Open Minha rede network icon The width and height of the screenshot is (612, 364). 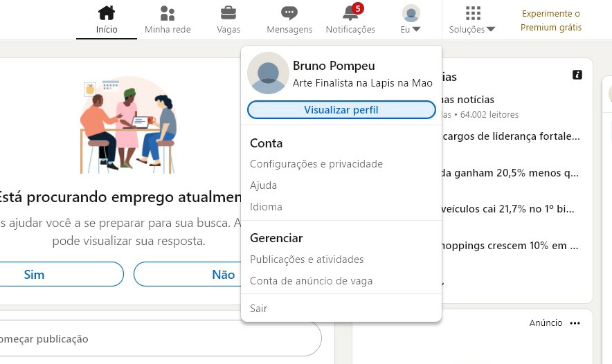168,13
